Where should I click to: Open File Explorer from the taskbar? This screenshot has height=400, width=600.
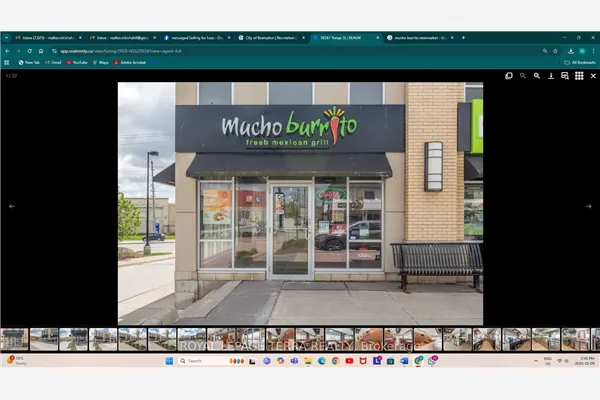(308, 361)
